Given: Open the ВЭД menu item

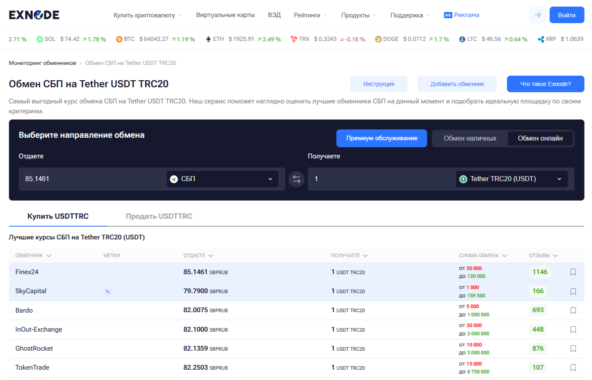Looking at the screenshot, I should pos(274,15).
